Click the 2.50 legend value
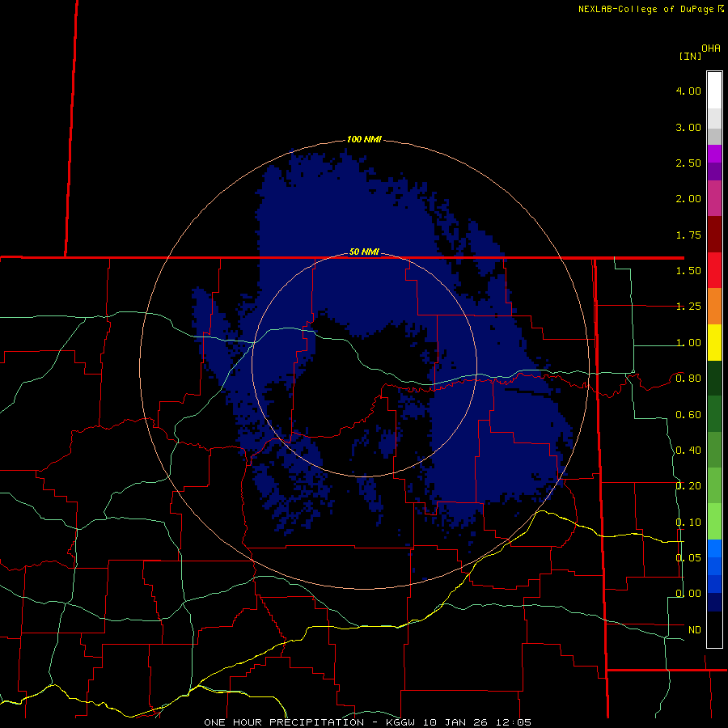Screen dimensions: 728x728 pyautogui.click(x=688, y=163)
